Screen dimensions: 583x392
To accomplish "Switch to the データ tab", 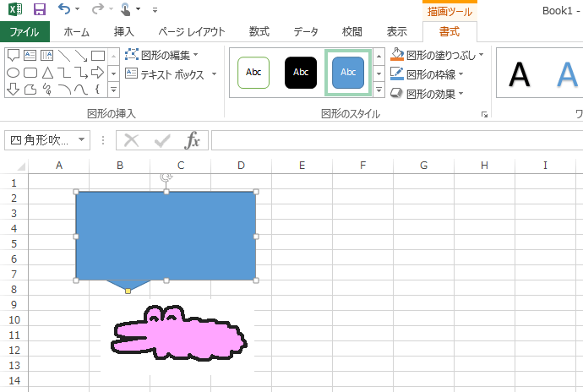I will point(306,32).
